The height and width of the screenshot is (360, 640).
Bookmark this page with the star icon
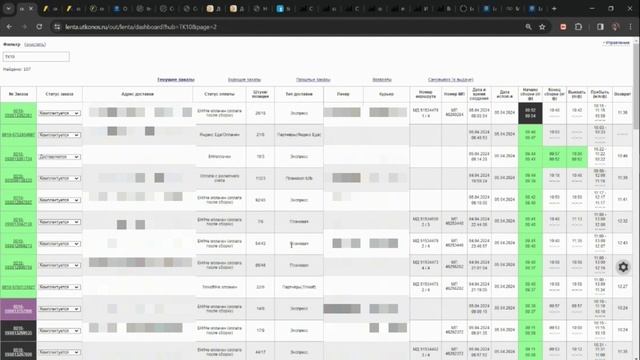[542, 27]
